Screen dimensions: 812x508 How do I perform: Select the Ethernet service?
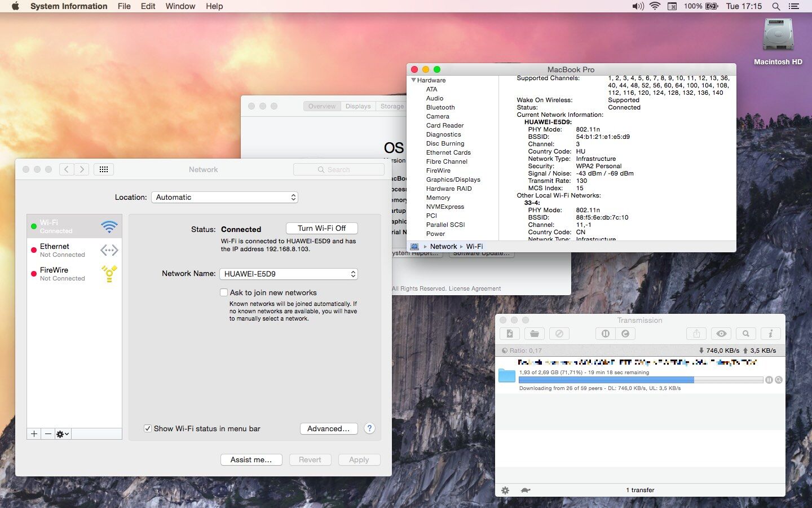coord(74,250)
